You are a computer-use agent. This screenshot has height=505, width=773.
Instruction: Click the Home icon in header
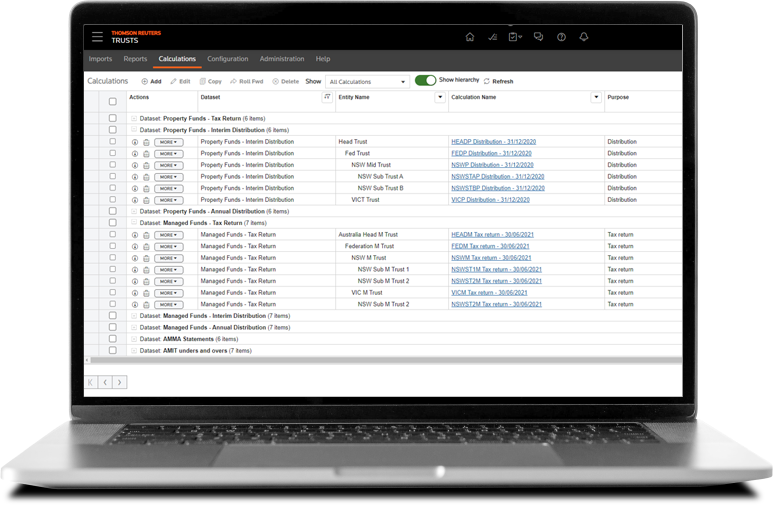pos(470,37)
